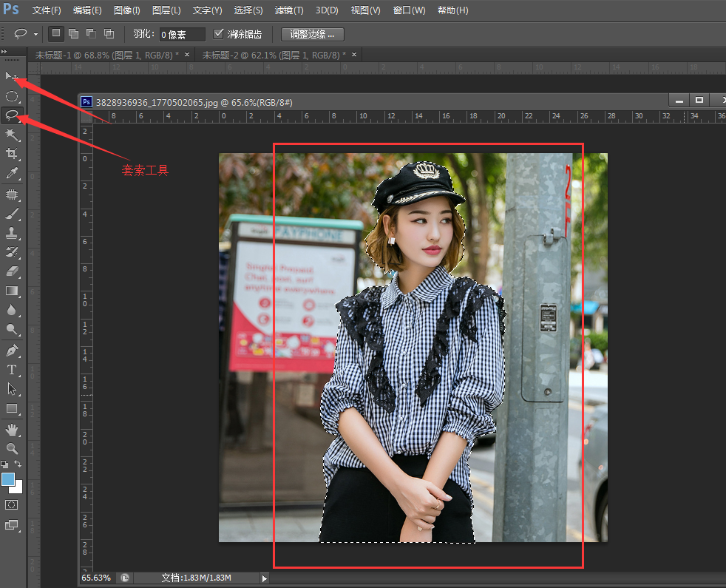The width and height of the screenshot is (726, 588).
Task: Select the Crop tool
Action: 12,154
